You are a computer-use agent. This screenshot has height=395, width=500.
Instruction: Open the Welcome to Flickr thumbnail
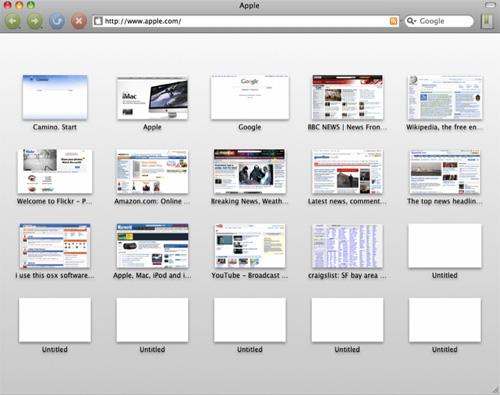click(55, 171)
